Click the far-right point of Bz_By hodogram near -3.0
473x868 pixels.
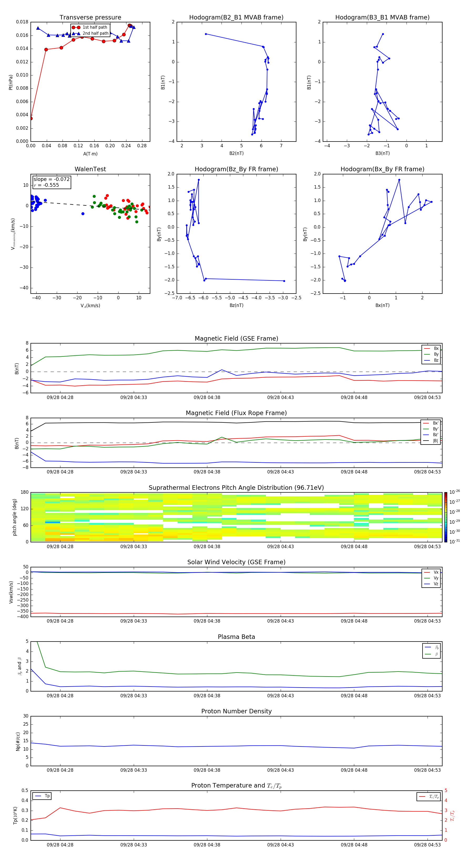[x=284, y=281]
